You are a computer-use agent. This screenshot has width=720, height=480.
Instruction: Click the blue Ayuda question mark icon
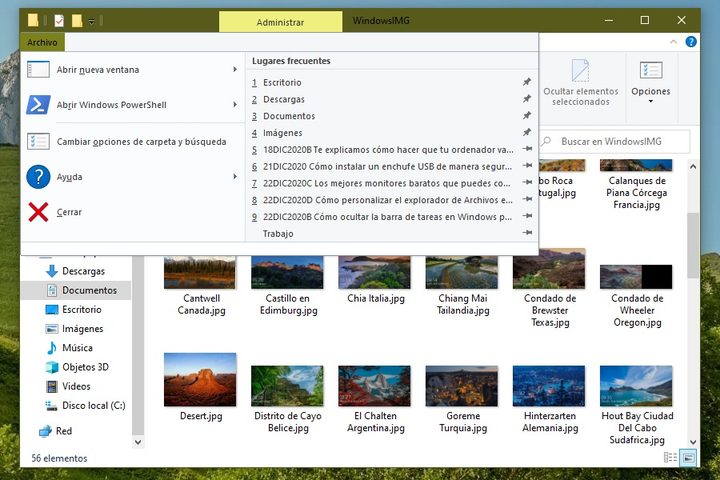coord(38,177)
